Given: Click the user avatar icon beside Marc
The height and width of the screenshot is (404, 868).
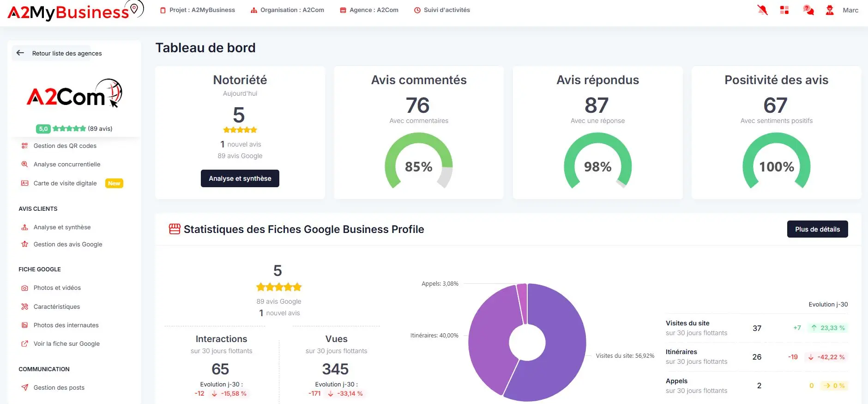Looking at the screenshot, I should point(830,10).
